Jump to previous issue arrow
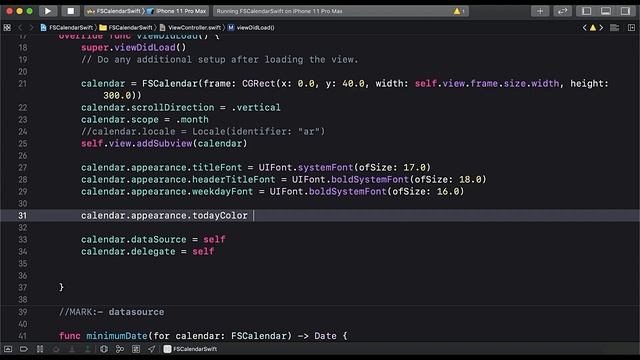 click(584, 28)
